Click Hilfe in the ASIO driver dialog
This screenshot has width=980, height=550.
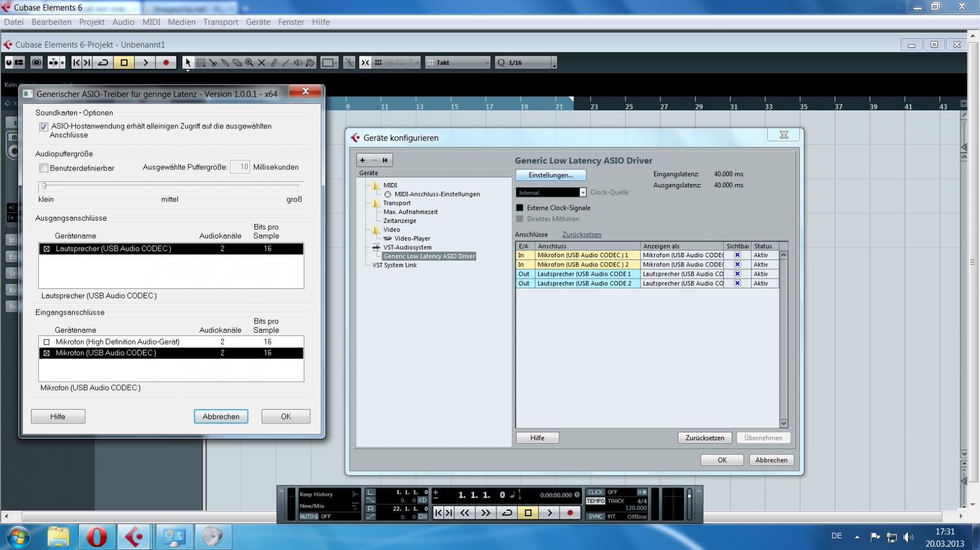click(58, 417)
